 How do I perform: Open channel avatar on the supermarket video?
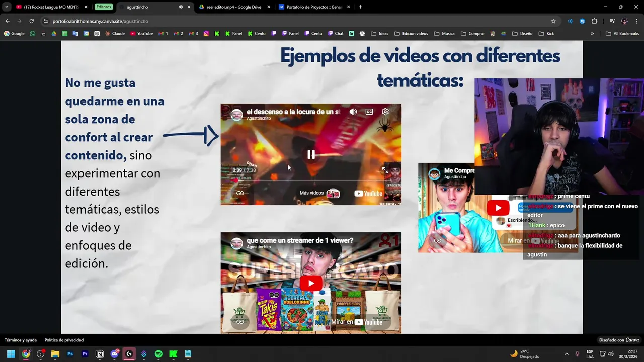click(x=236, y=243)
